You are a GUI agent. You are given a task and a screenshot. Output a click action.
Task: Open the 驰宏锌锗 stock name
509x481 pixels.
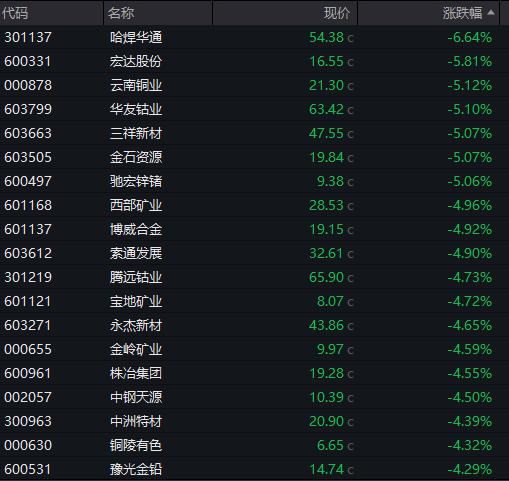coord(136,181)
